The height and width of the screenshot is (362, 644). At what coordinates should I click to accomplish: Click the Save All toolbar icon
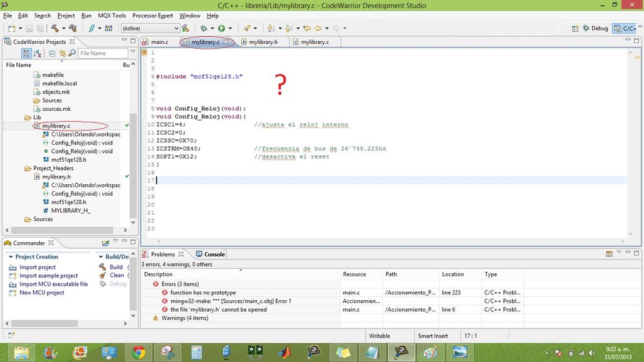click(x=40, y=28)
